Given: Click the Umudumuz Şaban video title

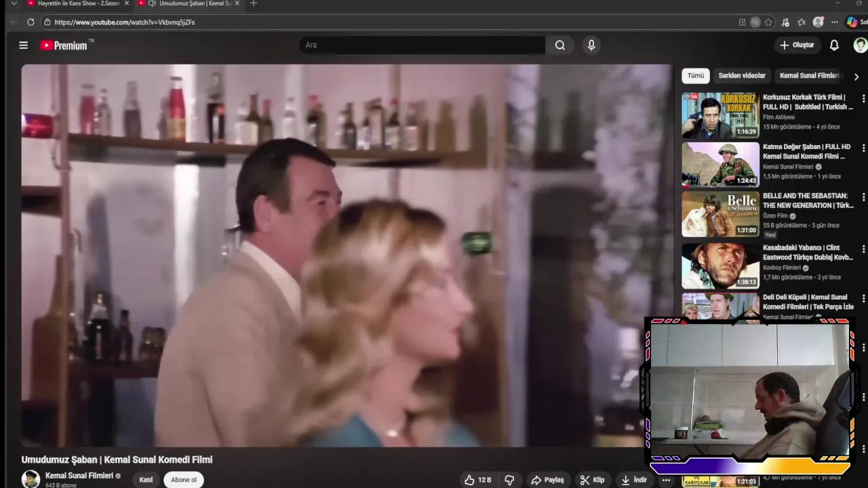Looking at the screenshot, I should tap(117, 460).
